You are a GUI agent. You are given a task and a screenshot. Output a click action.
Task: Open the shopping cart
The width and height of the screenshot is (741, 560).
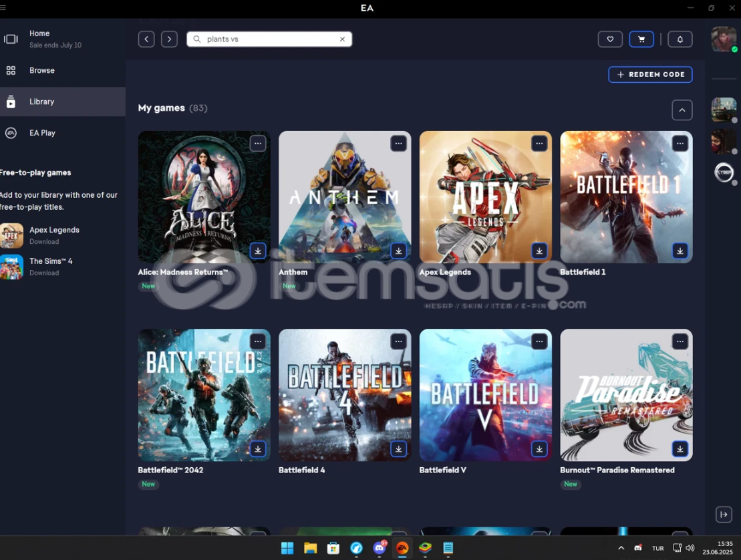click(x=641, y=39)
